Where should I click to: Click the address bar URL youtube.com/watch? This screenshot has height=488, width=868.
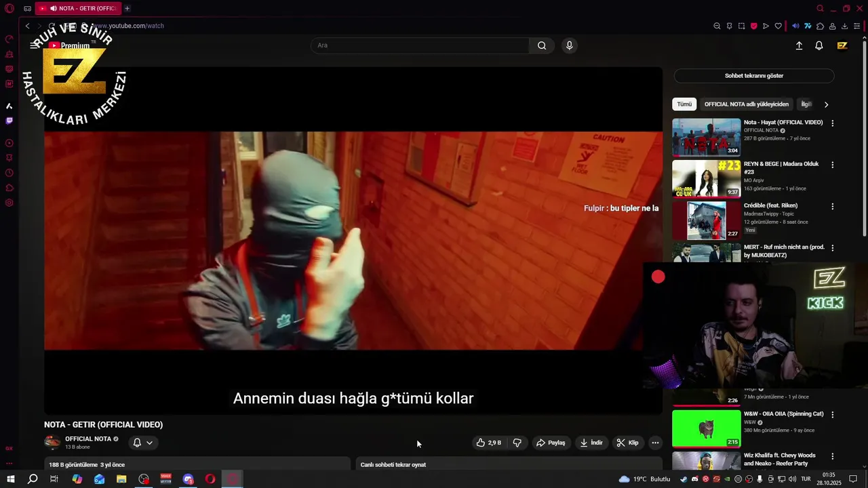128,26
